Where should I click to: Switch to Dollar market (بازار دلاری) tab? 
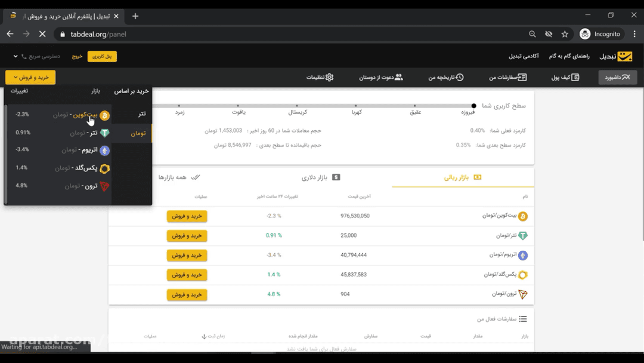pos(321,177)
